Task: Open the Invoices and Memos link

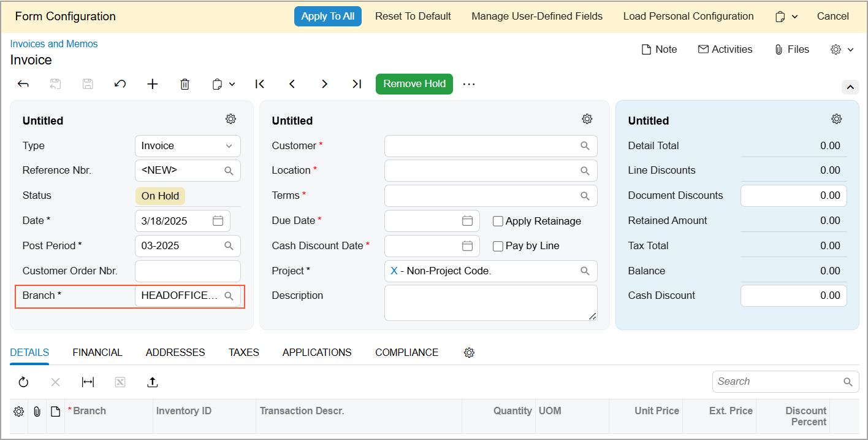Action: pos(54,44)
